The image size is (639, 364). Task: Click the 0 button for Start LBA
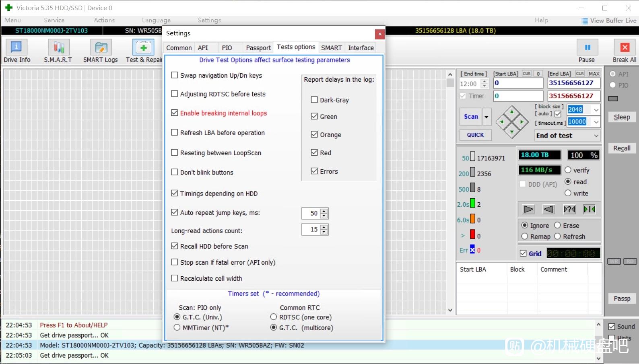[x=538, y=74]
